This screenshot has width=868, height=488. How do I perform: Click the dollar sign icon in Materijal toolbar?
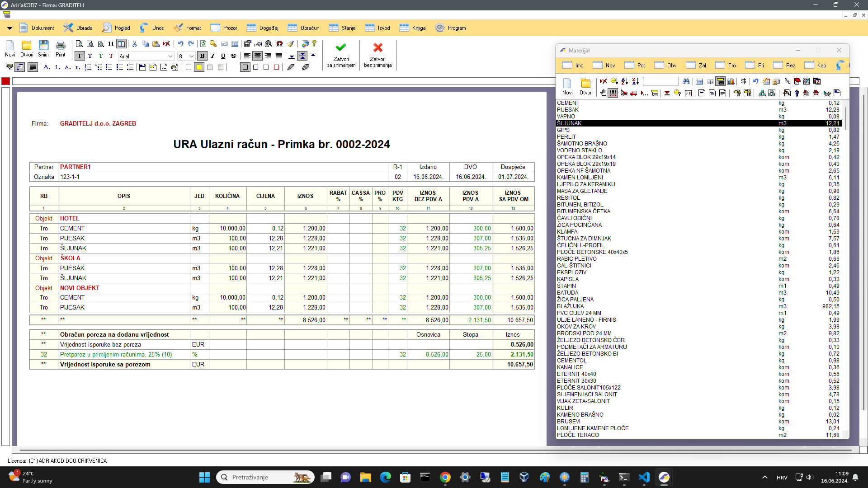point(744,81)
